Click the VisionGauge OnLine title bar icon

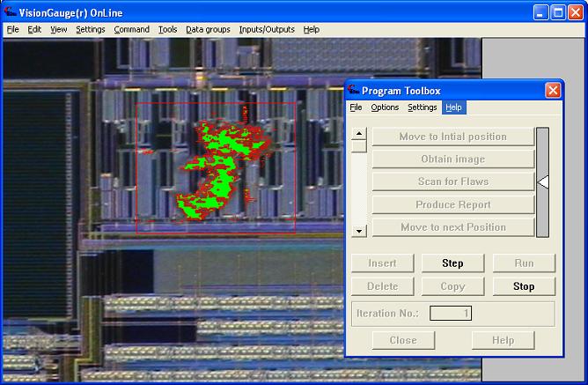pos(11,12)
